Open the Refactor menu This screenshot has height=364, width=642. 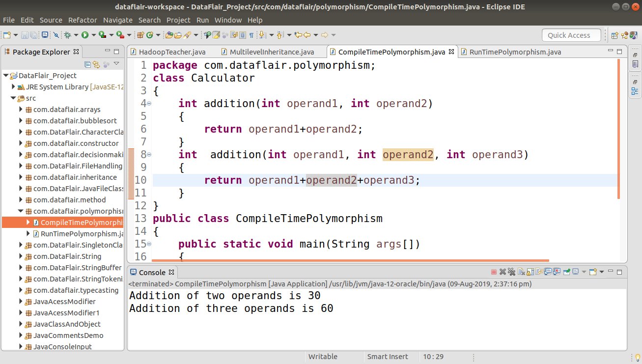click(x=83, y=20)
